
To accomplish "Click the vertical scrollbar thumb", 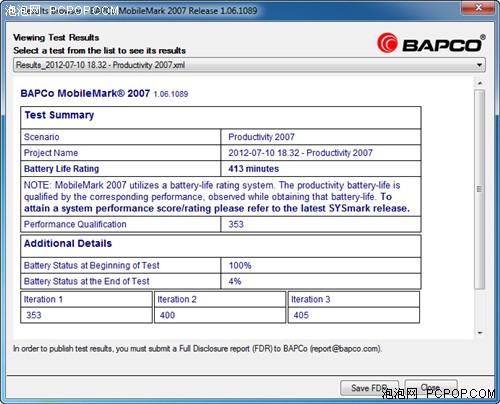I will click(x=480, y=189).
